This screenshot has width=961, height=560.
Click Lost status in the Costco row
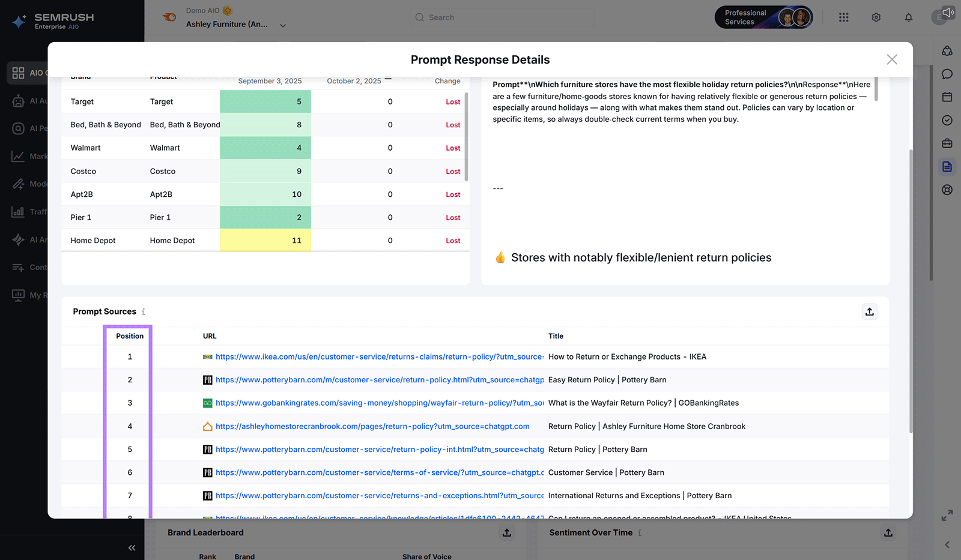(x=453, y=171)
